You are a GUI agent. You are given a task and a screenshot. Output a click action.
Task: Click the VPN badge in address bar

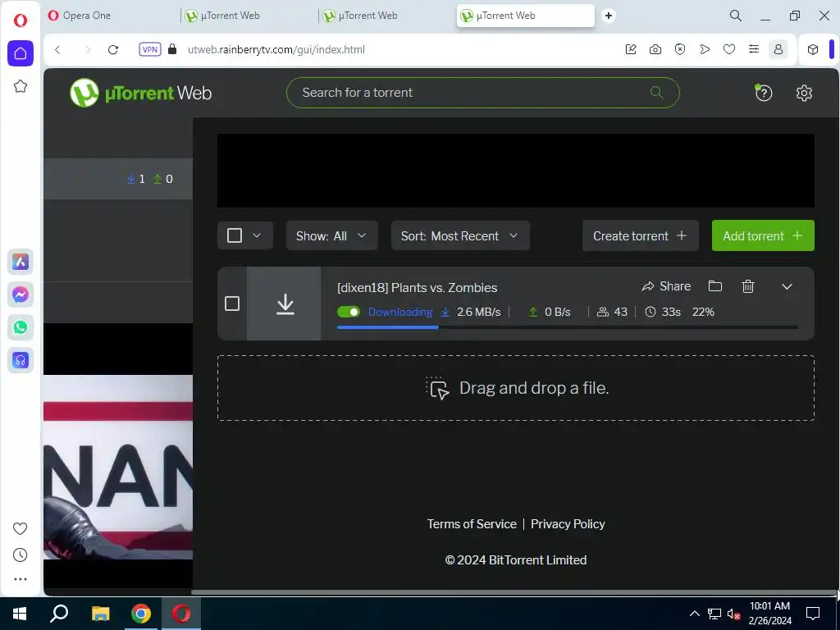(x=149, y=49)
